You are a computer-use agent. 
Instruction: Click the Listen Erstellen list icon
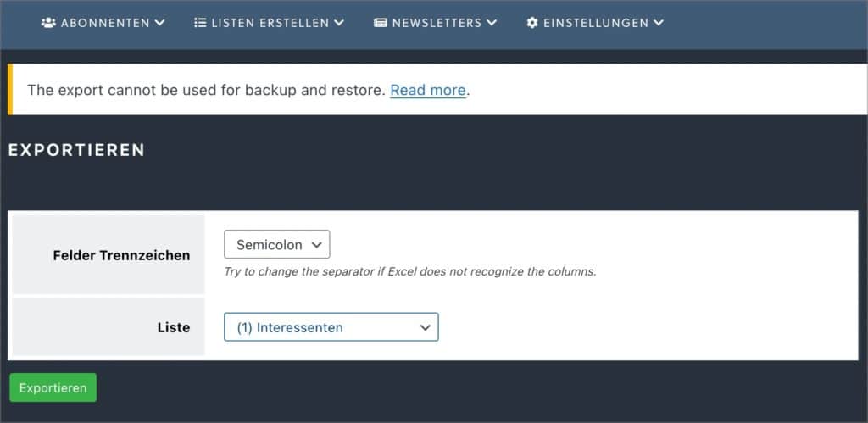pyautogui.click(x=200, y=23)
